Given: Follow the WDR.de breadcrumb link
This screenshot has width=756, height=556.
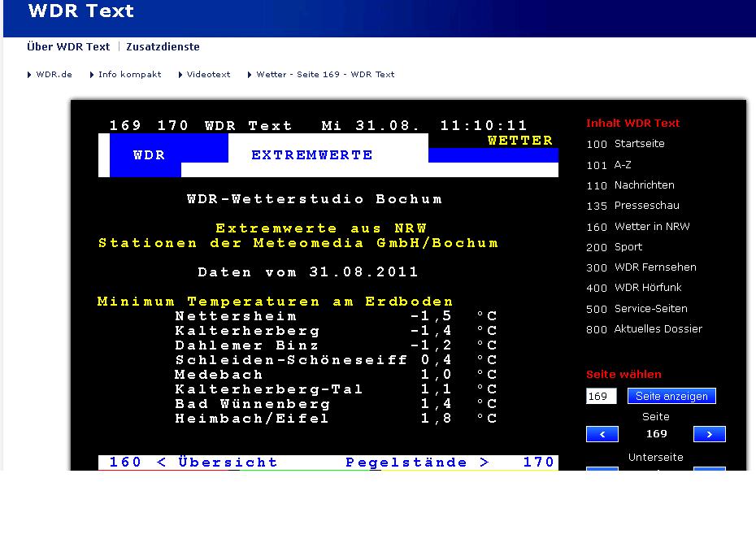Looking at the screenshot, I should tap(54, 74).
